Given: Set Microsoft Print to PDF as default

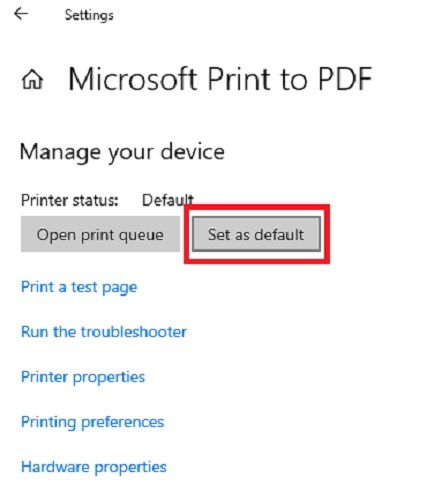Looking at the screenshot, I should pyautogui.click(x=256, y=234).
